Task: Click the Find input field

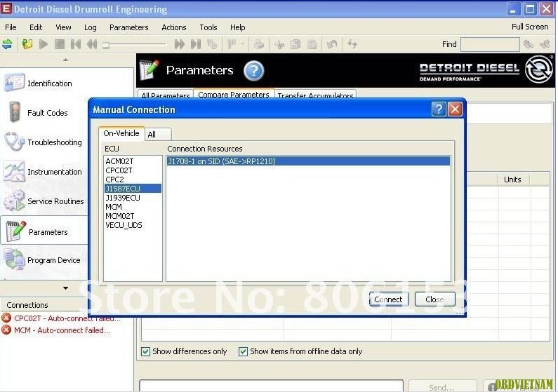Action: 490,44
